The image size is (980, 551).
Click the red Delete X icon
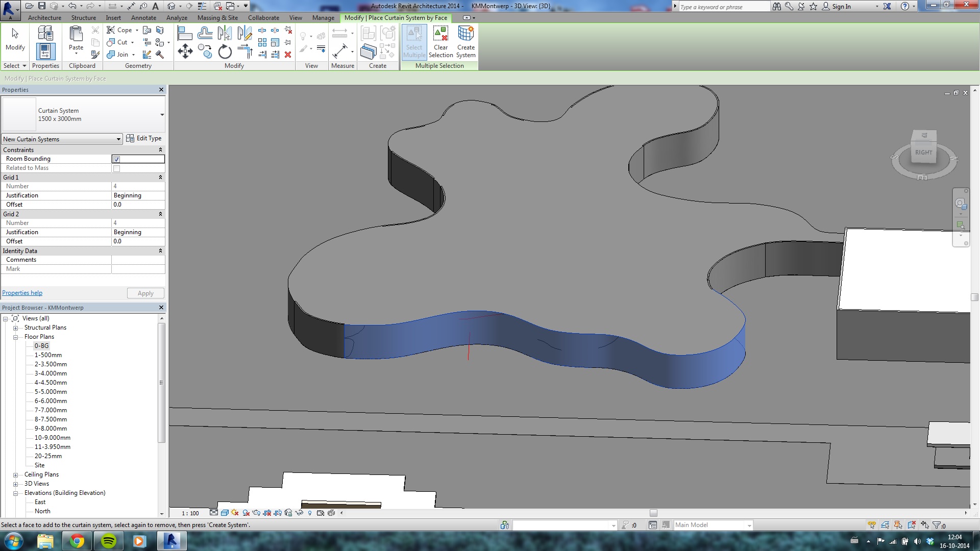point(288,55)
